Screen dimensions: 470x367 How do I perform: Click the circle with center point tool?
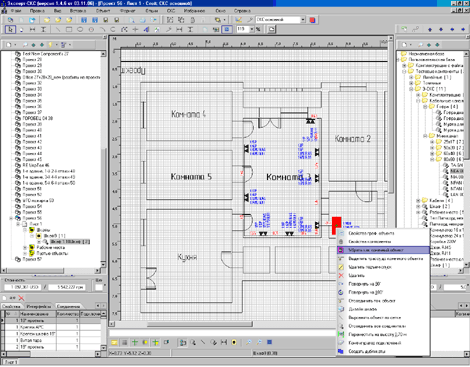click(91, 30)
